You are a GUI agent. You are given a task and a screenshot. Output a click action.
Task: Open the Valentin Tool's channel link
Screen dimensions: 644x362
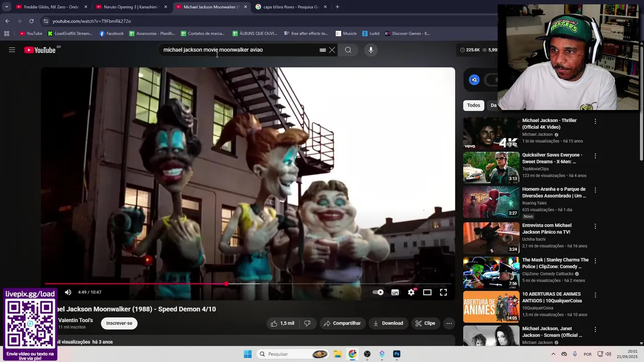[x=75, y=320]
